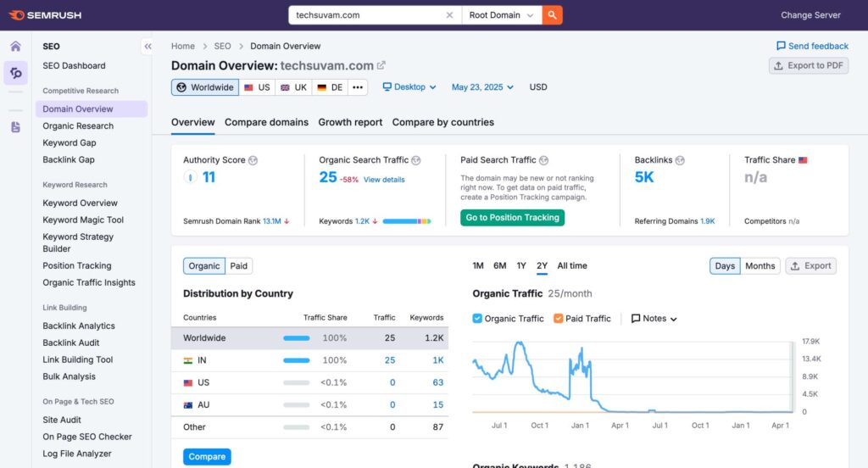Switch chart granularity to Months

tap(760, 266)
